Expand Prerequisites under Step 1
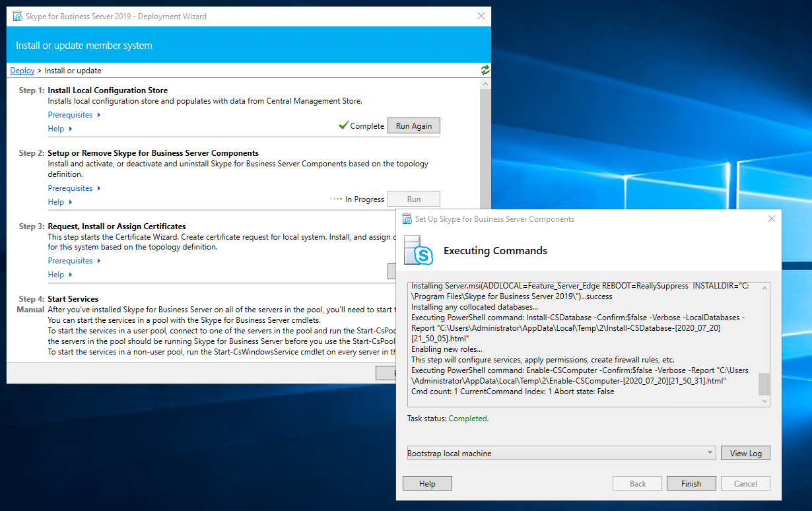This screenshot has height=511, width=812. point(74,115)
